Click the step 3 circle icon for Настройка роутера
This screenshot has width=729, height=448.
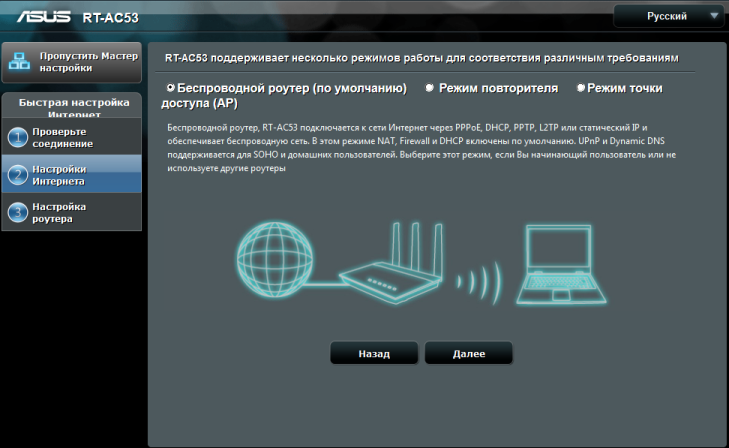[x=18, y=213]
